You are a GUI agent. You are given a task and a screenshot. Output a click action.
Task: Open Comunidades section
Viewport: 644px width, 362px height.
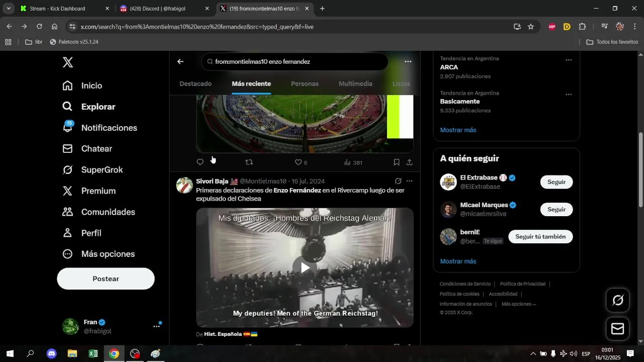pos(99,212)
